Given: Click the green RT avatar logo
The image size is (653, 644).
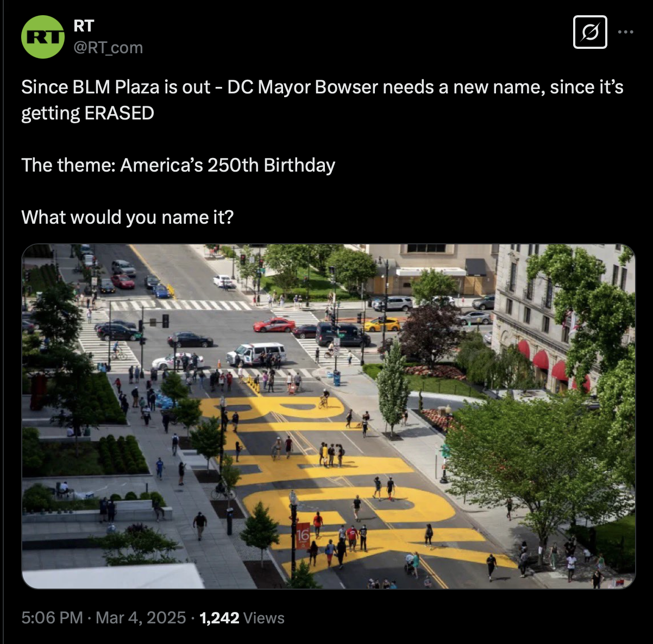Looking at the screenshot, I should 43,37.
